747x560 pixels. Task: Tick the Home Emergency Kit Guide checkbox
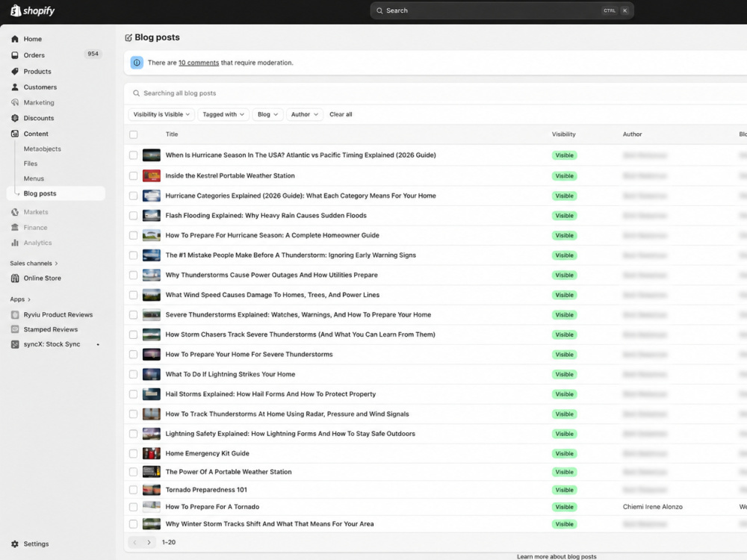click(134, 454)
